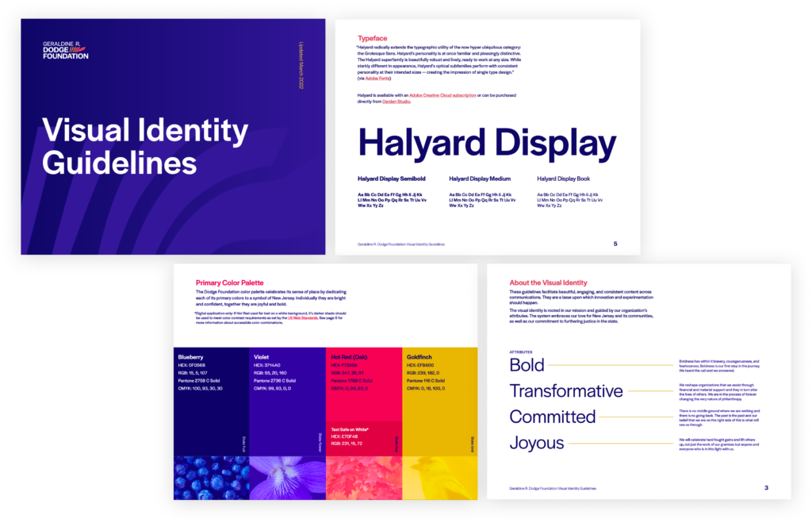Click the Blueberry value HEX: 0F056B
Viewport: 812px width, 523px height.
[x=192, y=365]
